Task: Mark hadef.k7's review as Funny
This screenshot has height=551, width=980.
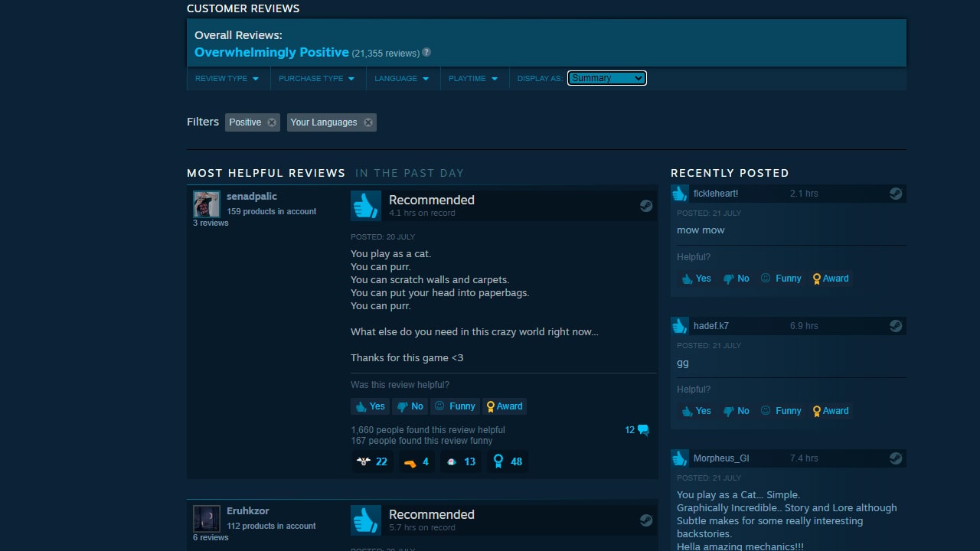Action: (780, 411)
